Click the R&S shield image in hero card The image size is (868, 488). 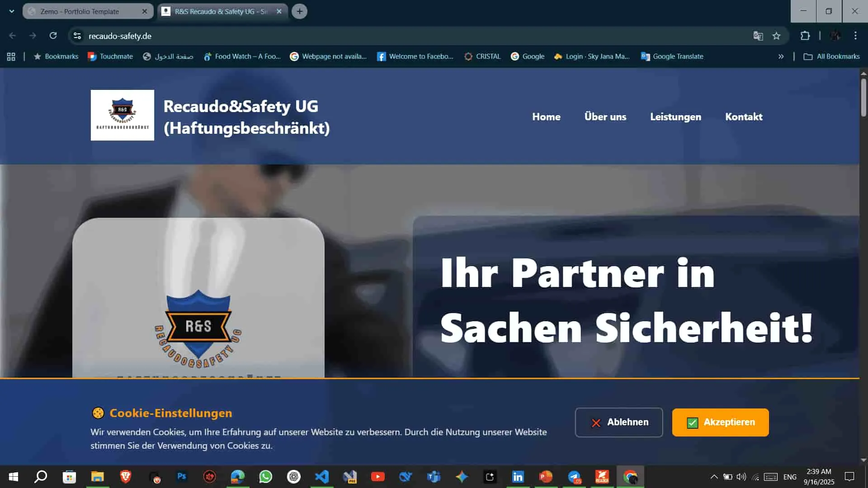coord(198,329)
